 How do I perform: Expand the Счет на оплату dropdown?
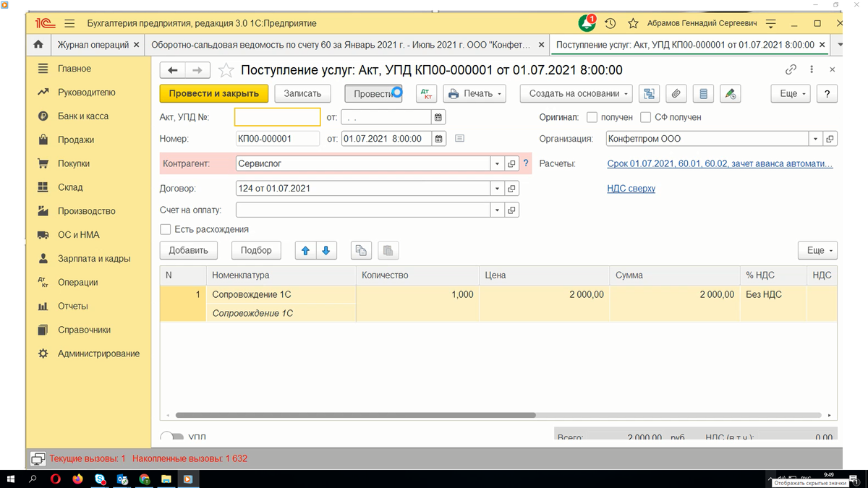[x=497, y=210]
